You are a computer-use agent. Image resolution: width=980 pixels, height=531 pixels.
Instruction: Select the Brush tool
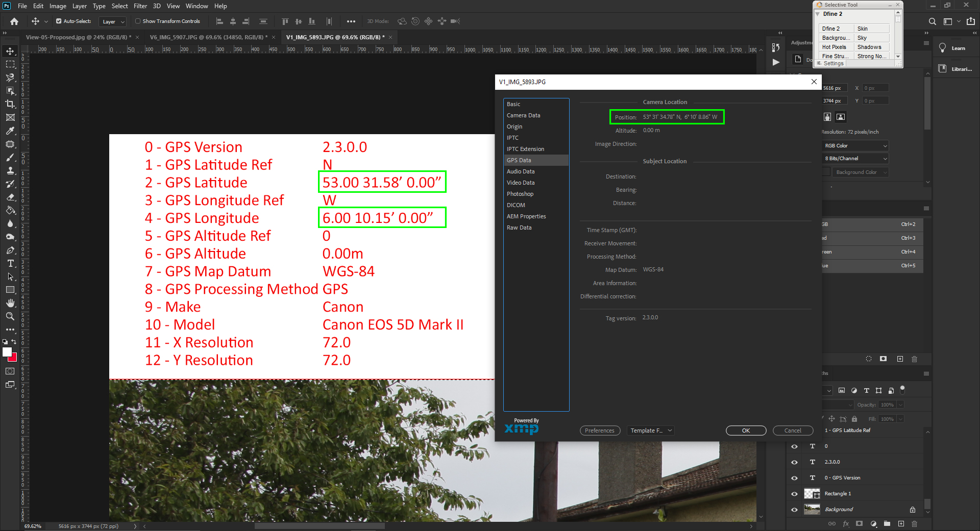click(10, 157)
